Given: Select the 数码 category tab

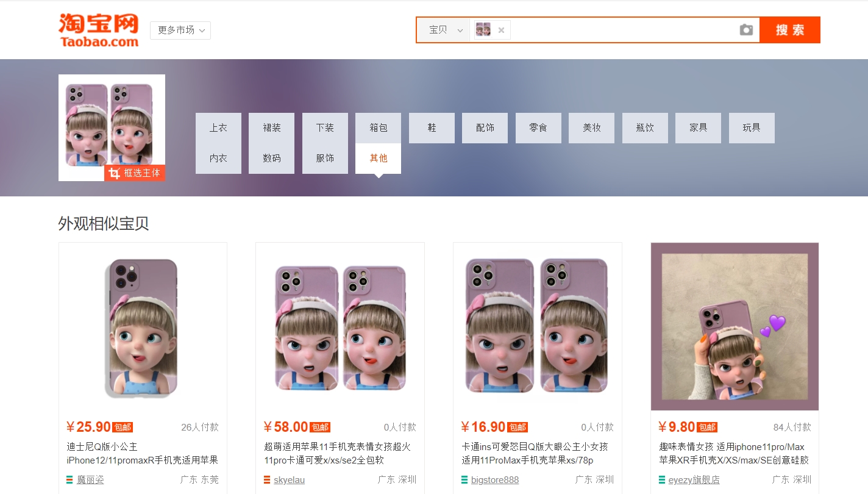Looking at the screenshot, I should pyautogui.click(x=272, y=159).
